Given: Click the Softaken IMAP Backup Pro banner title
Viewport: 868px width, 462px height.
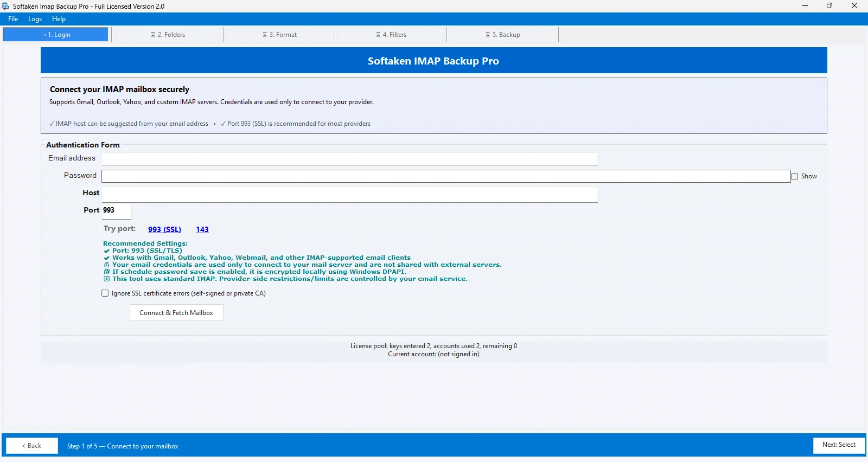Looking at the screenshot, I should (433, 61).
